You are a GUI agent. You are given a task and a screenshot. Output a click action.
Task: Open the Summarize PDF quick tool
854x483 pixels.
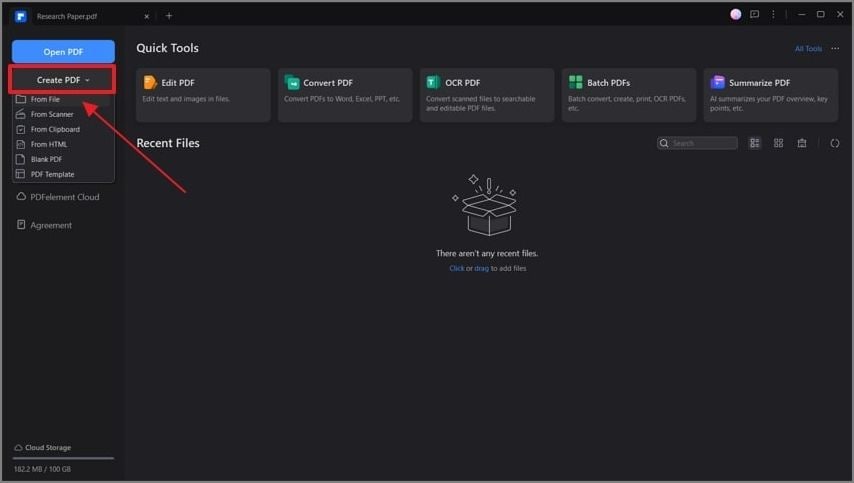pyautogui.click(x=771, y=95)
